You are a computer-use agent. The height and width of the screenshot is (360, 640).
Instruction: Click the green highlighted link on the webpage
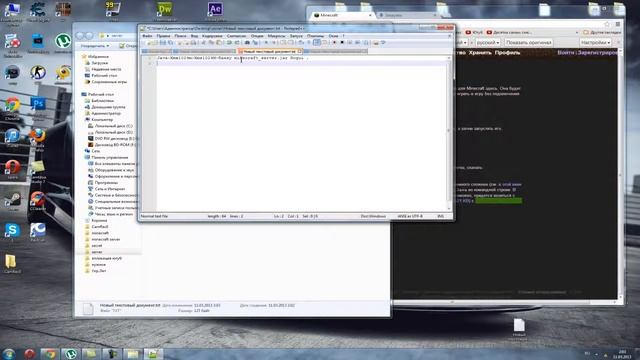(x=498, y=200)
